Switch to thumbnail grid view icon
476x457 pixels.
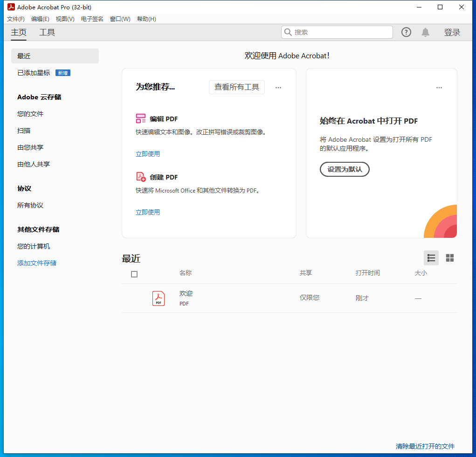point(449,258)
